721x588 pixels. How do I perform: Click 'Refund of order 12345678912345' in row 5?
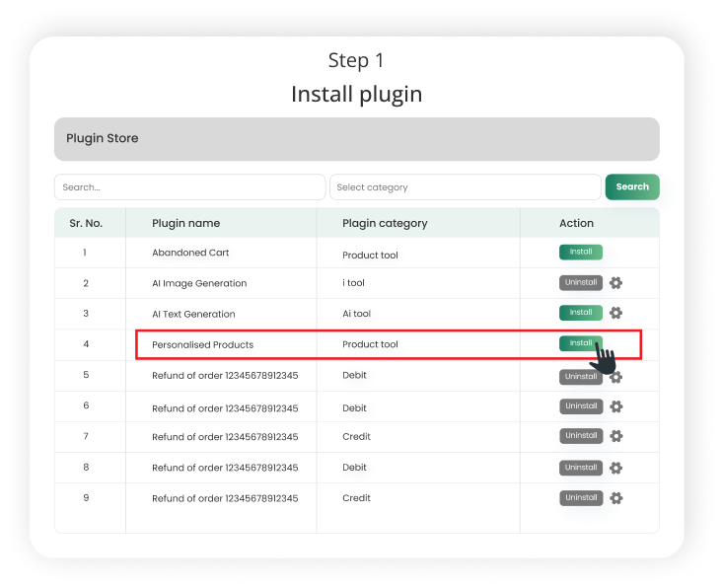coord(225,376)
